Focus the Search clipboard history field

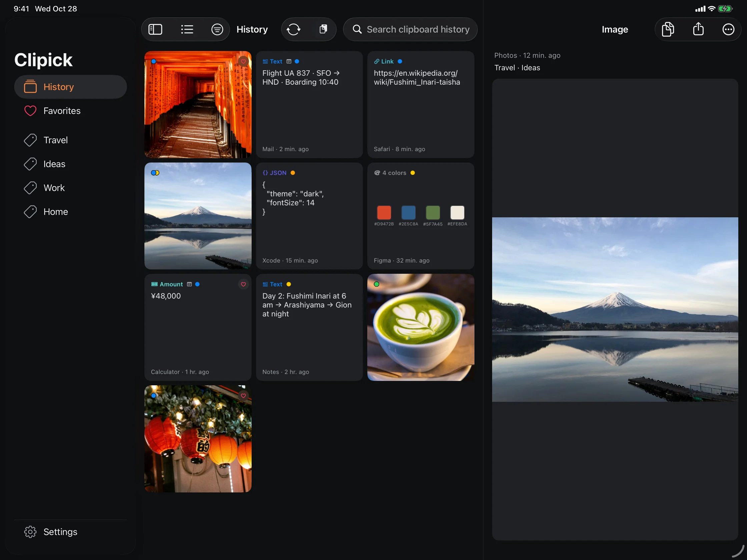click(410, 29)
